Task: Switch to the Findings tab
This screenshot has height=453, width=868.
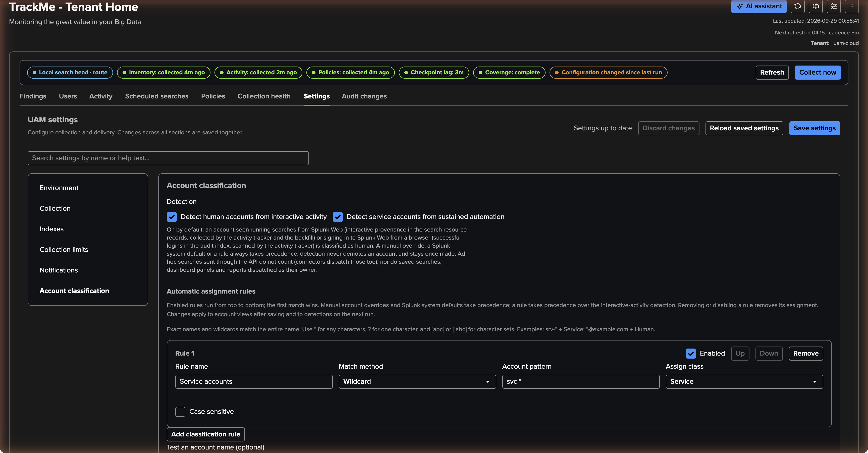Action: click(x=33, y=96)
